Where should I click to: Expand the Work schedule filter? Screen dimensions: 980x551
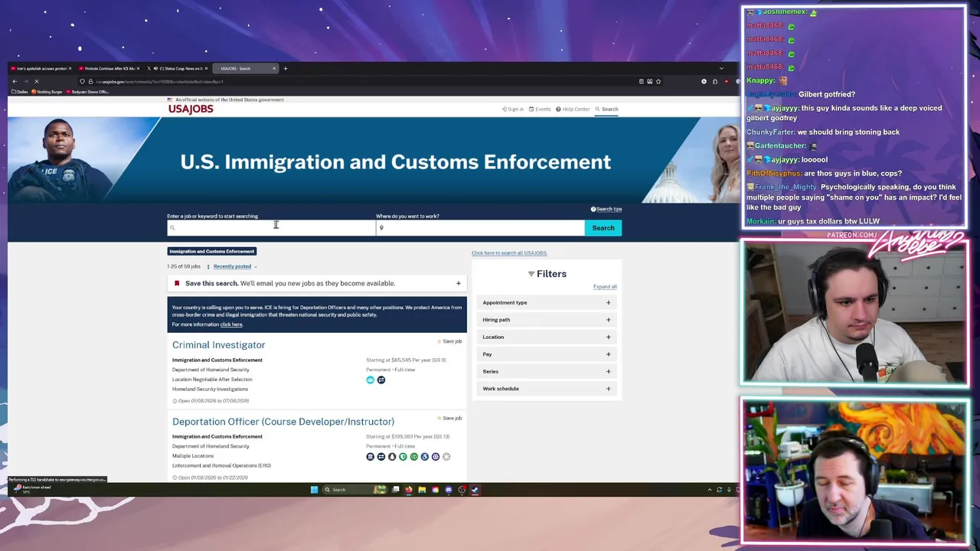[x=547, y=389]
